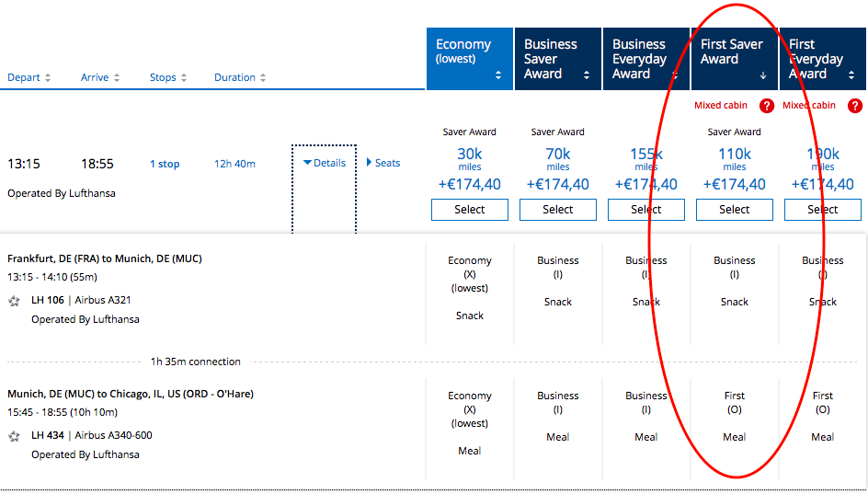Expand the Seats view
Viewport: 868px width, 494px height.
point(383,163)
